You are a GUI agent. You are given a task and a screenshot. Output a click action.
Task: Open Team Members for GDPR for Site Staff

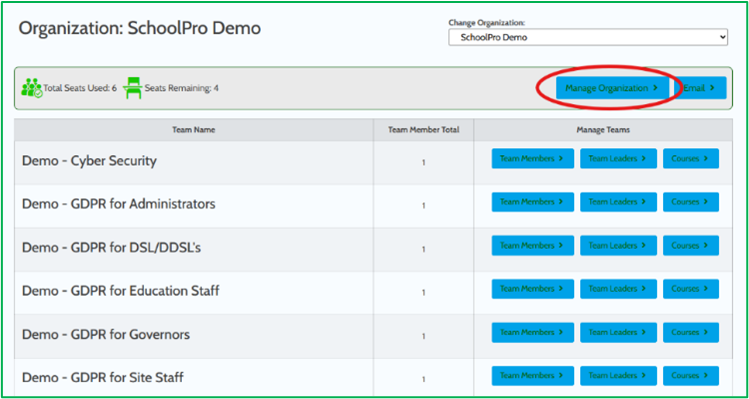coord(533,376)
